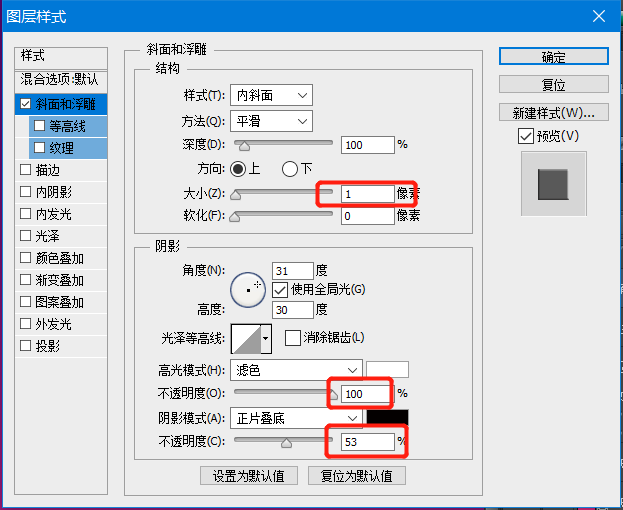Click the 软化(F) slider handle

coord(234,217)
